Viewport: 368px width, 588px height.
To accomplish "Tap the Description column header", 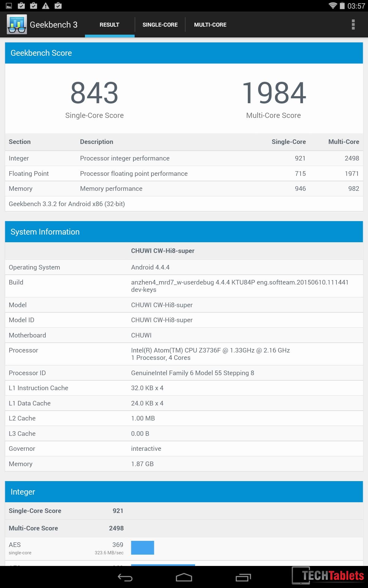I will click(x=97, y=142).
